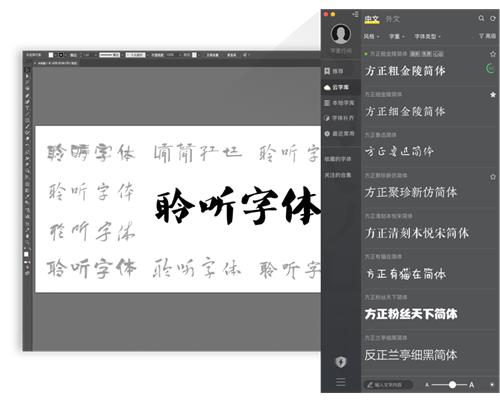Select the Pen tool in Illustrator toolbar
500x403 pixels.
(x=27, y=95)
